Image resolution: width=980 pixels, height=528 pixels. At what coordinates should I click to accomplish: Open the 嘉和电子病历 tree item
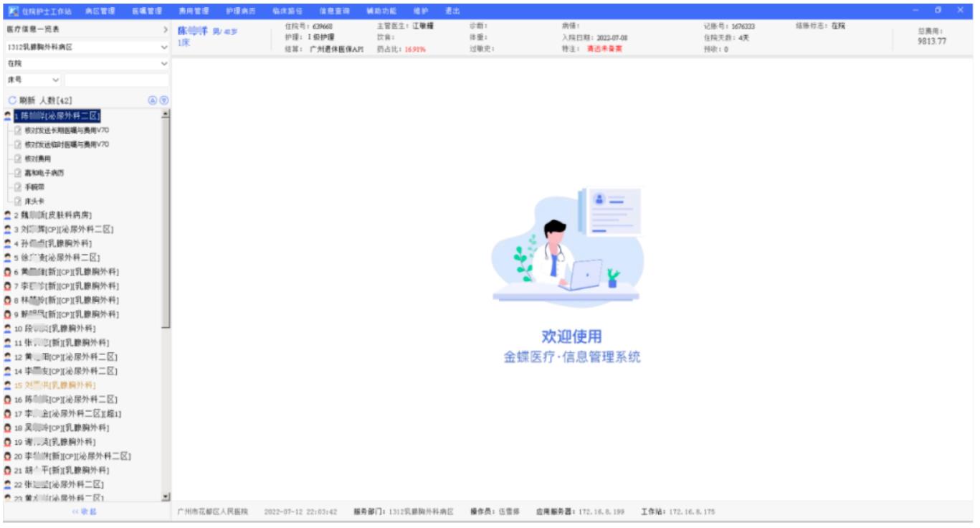45,173
